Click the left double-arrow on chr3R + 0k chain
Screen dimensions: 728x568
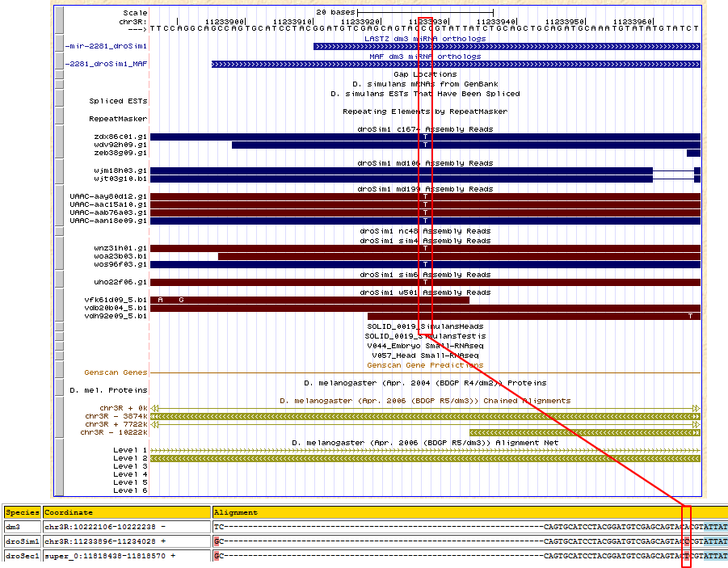(155, 408)
